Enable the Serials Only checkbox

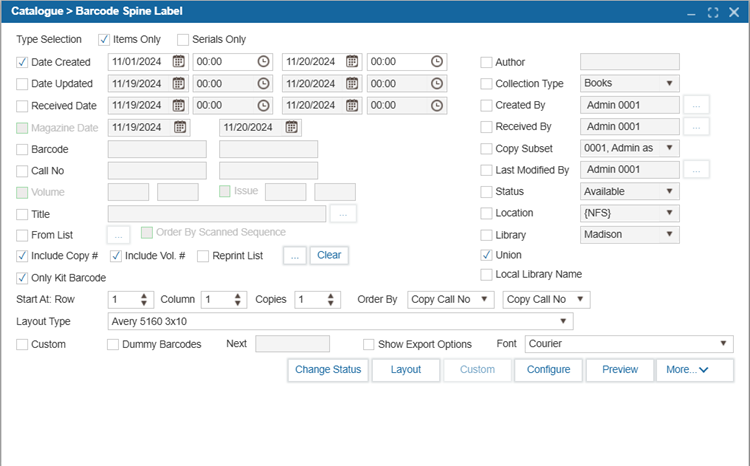pyautogui.click(x=183, y=40)
